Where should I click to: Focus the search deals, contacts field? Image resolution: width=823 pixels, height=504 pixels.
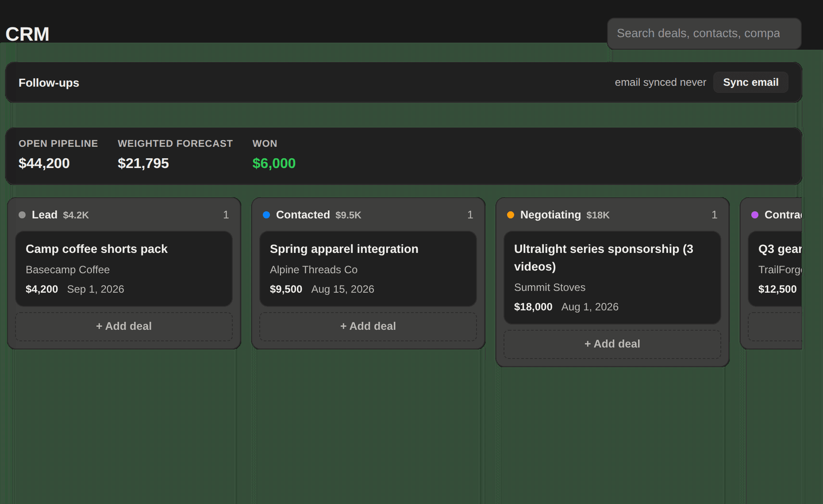704,33
